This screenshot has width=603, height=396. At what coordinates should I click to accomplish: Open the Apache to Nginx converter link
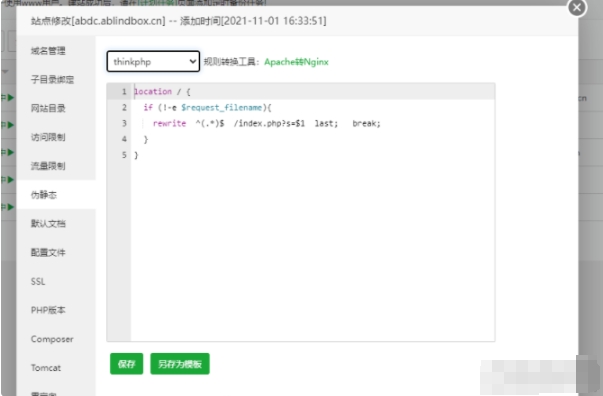click(x=296, y=62)
